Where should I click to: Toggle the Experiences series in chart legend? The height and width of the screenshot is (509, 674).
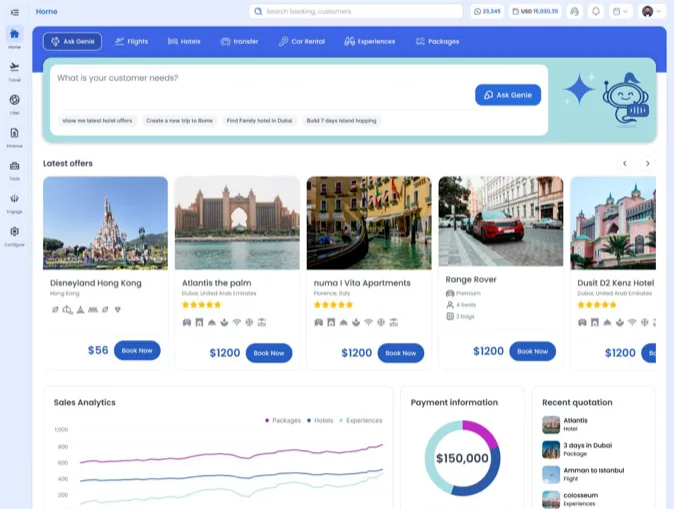coord(361,420)
